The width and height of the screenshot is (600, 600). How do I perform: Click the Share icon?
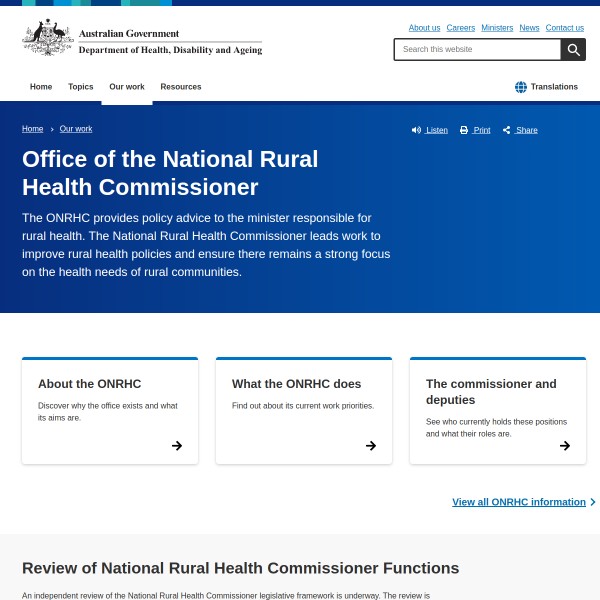click(507, 130)
